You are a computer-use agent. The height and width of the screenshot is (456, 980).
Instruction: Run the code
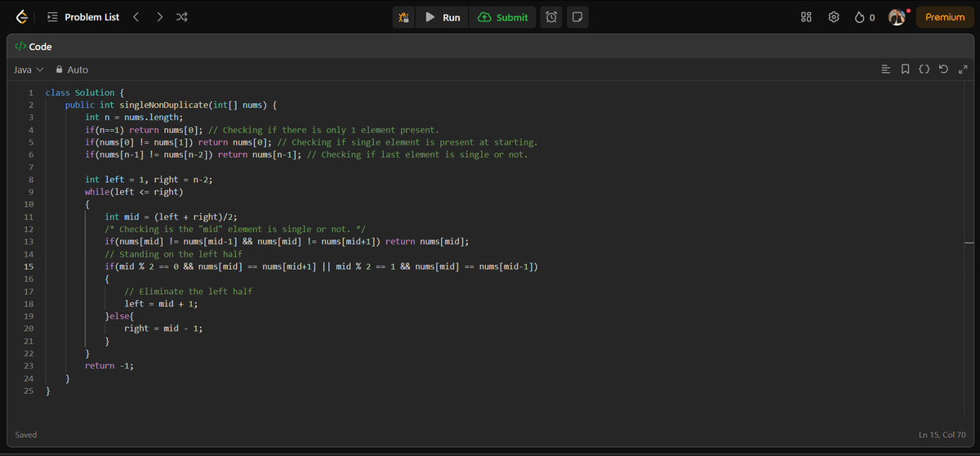pyautogui.click(x=443, y=17)
